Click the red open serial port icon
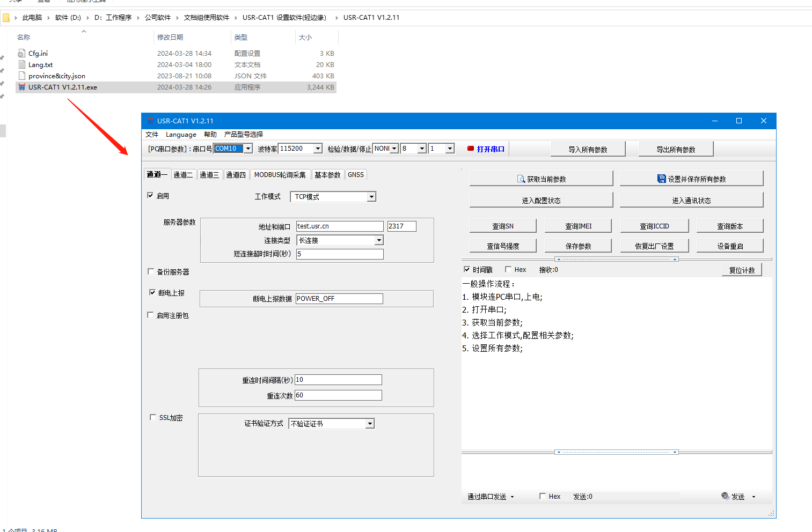 (471, 149)
